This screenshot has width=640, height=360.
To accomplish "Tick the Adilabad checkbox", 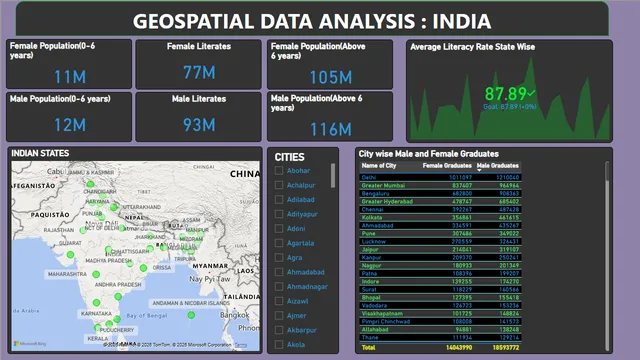I will (279, 200).
